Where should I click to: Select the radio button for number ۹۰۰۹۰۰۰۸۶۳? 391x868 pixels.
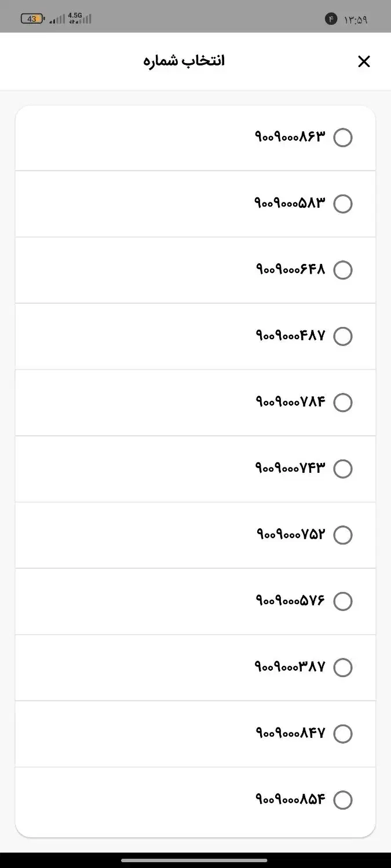click(343, 138)
